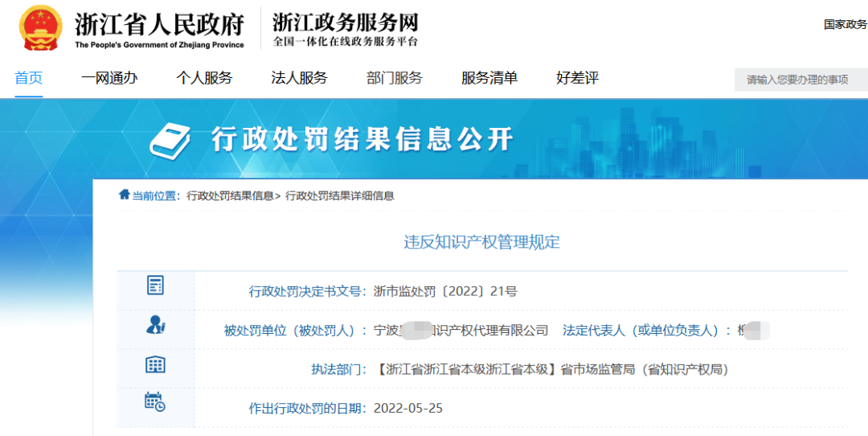This screenshot has height=436, width=868.
Task: Open the 首页 tab
Action: coord(29,78)
